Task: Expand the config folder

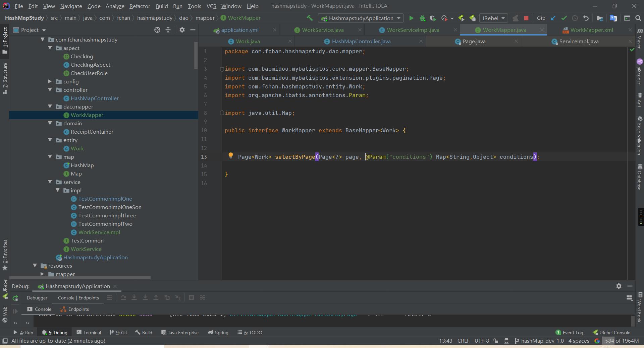Action: pos(50,81)
